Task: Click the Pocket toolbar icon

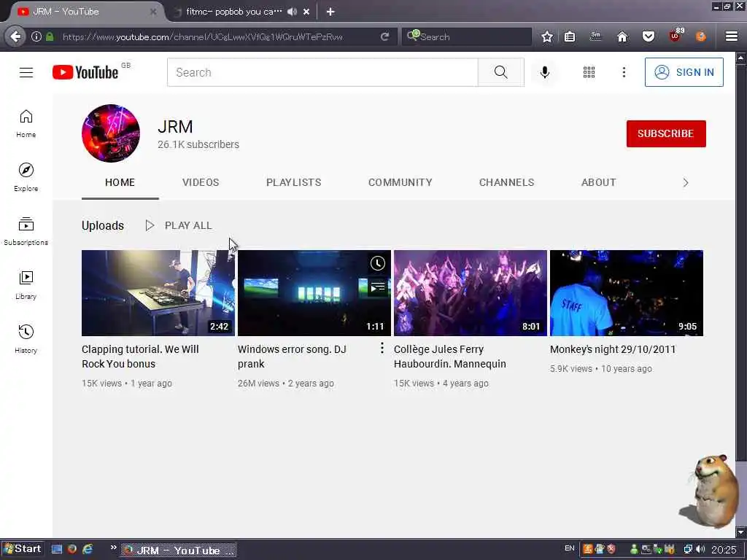Action: [649, 36]
